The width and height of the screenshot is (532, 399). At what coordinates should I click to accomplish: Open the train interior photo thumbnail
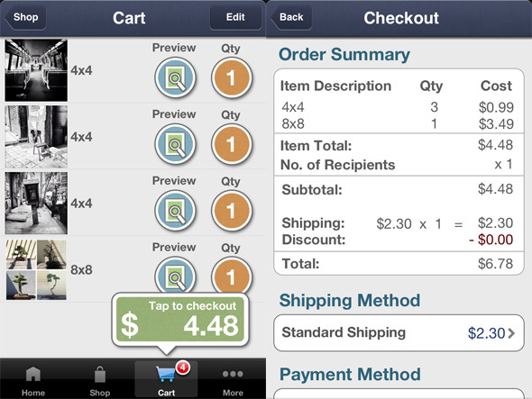[x=36, y=70]
